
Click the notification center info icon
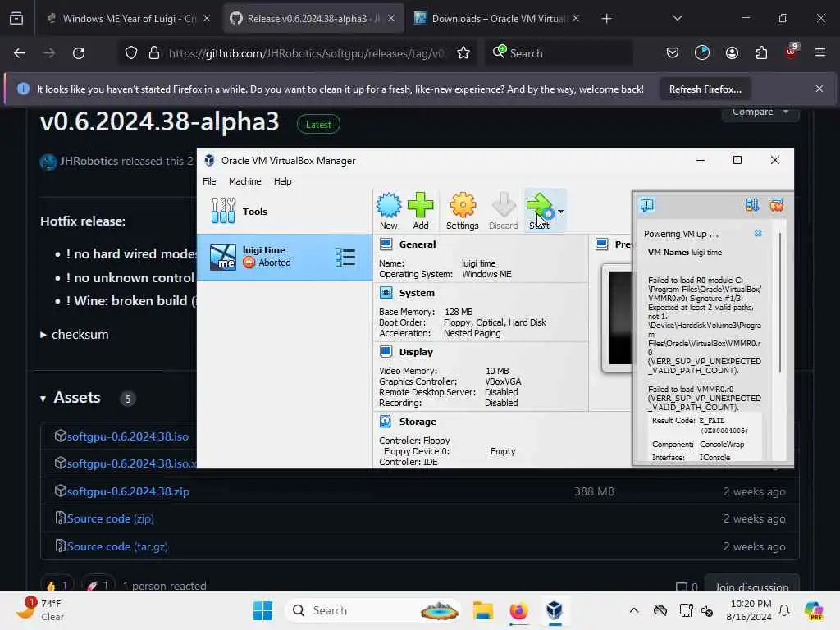point(646,205)
